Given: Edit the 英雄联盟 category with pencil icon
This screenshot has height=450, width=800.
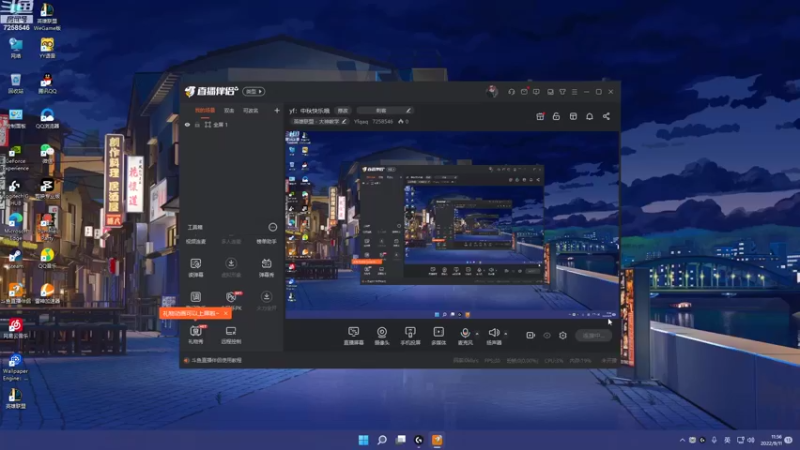Looking at the screenshot, I should point(344,121).
